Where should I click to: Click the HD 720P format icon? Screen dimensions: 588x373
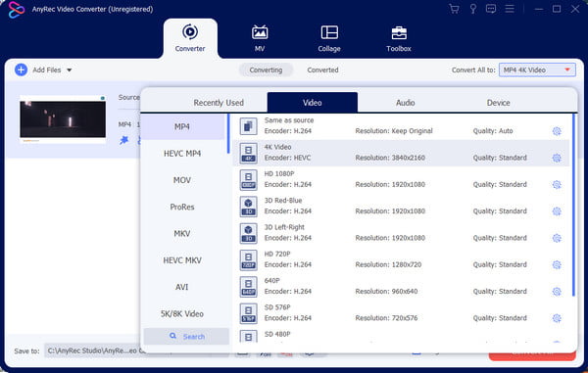(x=248, y=259)
